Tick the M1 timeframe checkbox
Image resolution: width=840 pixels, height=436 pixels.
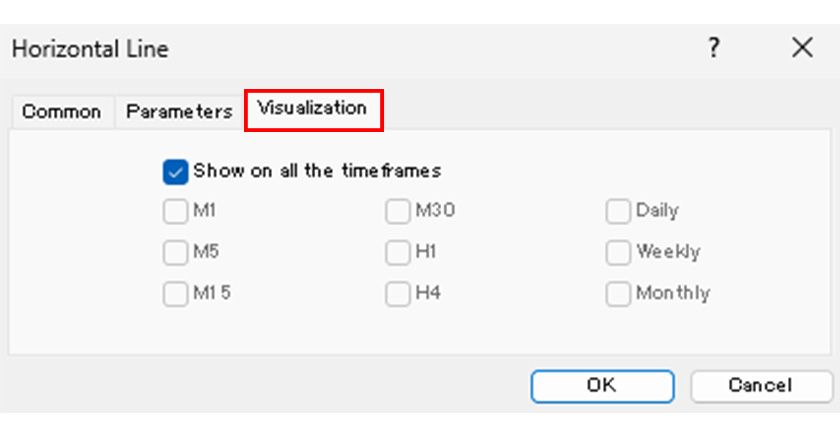point(175,212)
